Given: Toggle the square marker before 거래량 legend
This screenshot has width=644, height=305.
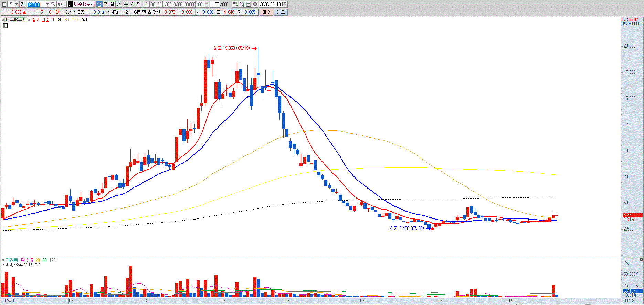Looking at the screenshot, I should (3, 260).
